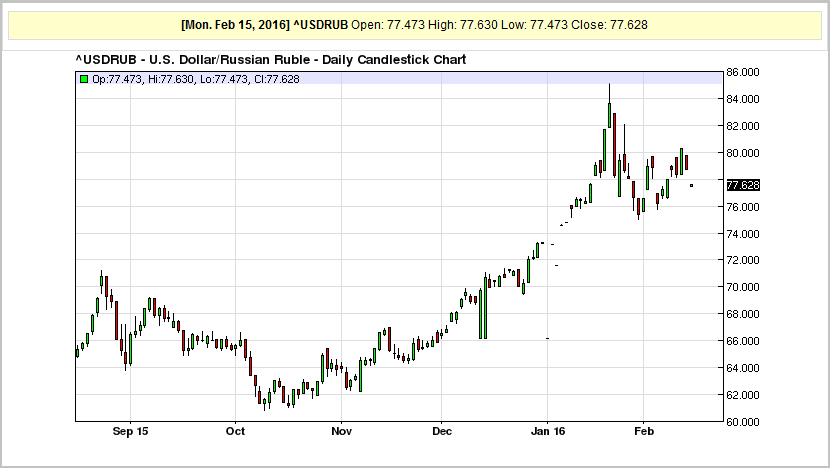Click the 82.000 y-axis label

(x=743, y=126)
